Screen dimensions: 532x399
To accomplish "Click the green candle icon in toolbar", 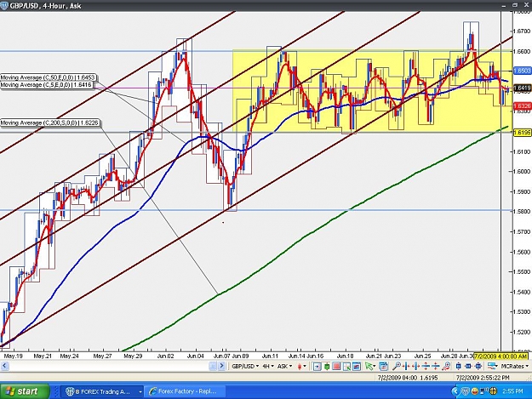I will point(327,366).
